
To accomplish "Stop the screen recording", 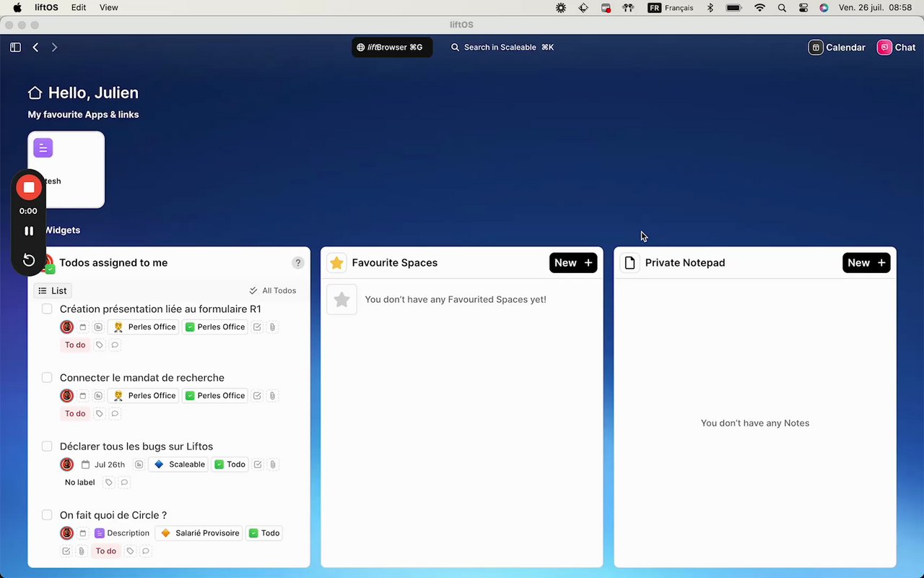I will coord(29,187).
